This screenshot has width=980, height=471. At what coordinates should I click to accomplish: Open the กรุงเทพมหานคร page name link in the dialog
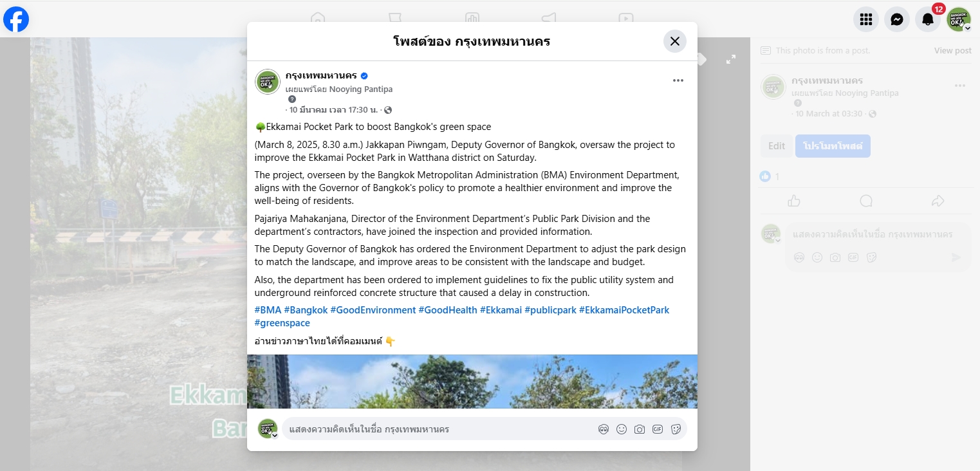click(321, 75)
